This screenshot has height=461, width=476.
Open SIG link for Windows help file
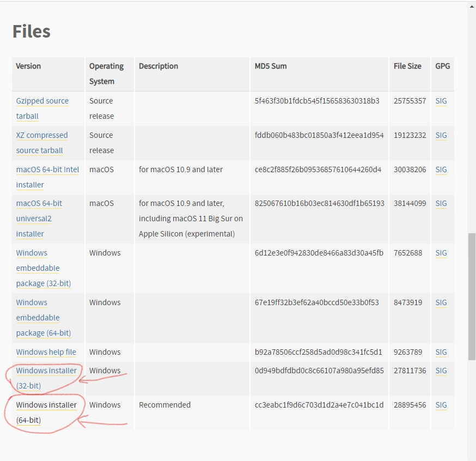[441, 352]
